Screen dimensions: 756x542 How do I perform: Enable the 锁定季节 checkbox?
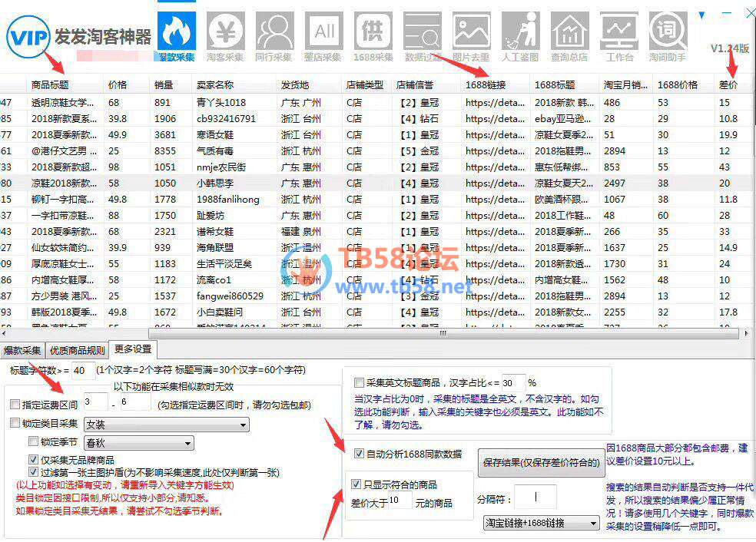(x=33, y=441)
